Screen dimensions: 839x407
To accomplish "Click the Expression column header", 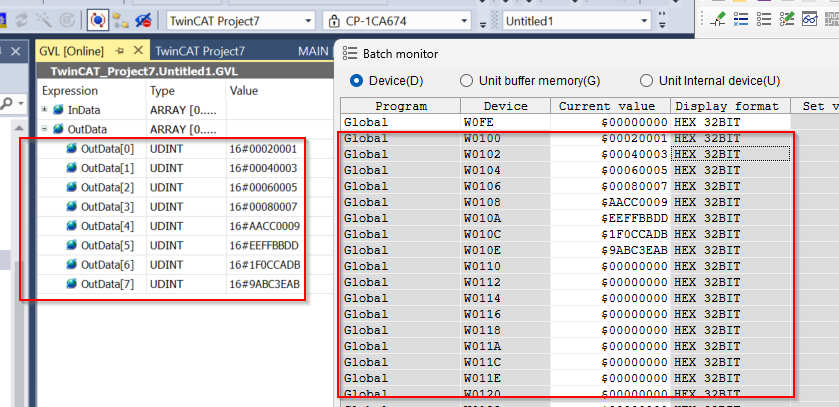I will tap(90, 91).
